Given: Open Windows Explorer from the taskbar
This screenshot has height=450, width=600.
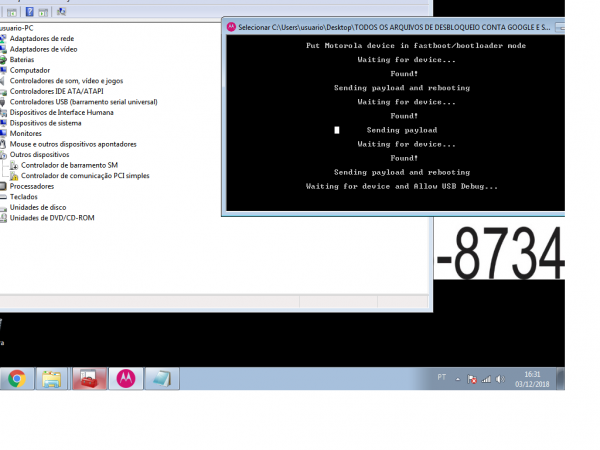Looking at the screenshot, I should coord(52,378).
